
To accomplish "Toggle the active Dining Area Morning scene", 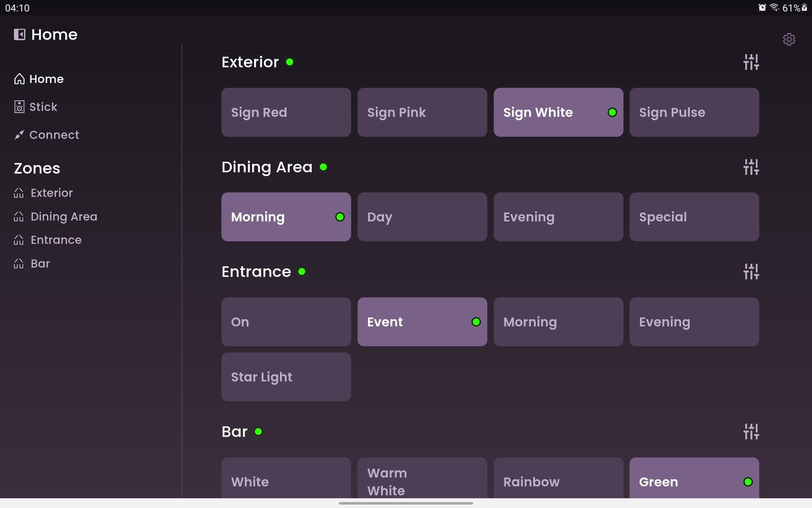I will (x=286, y=217).
